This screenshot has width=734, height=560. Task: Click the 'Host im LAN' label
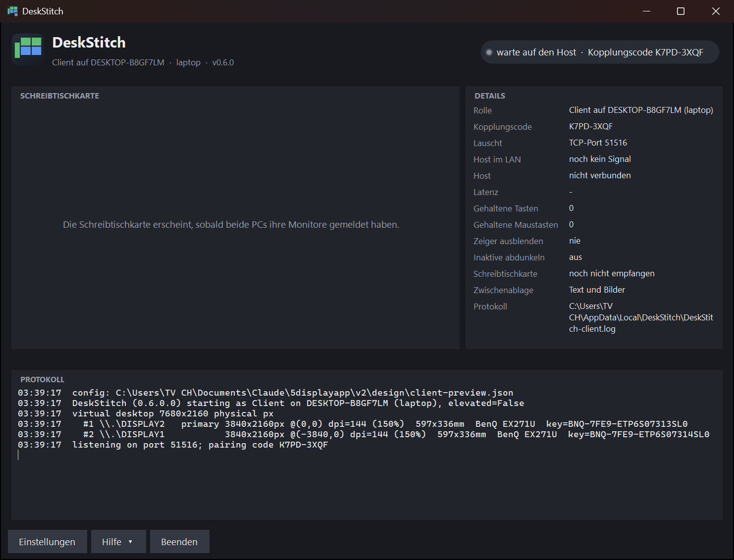point(497,159)
